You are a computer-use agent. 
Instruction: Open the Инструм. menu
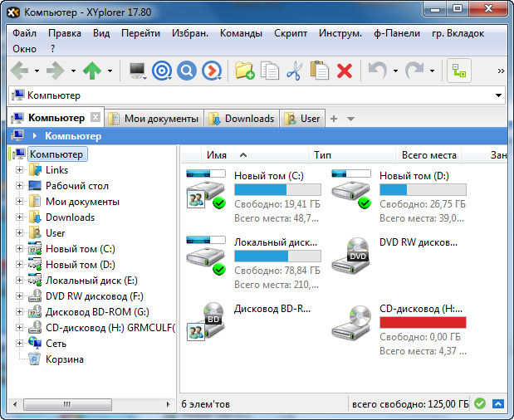pyautogui.click(x=340, y=33)
